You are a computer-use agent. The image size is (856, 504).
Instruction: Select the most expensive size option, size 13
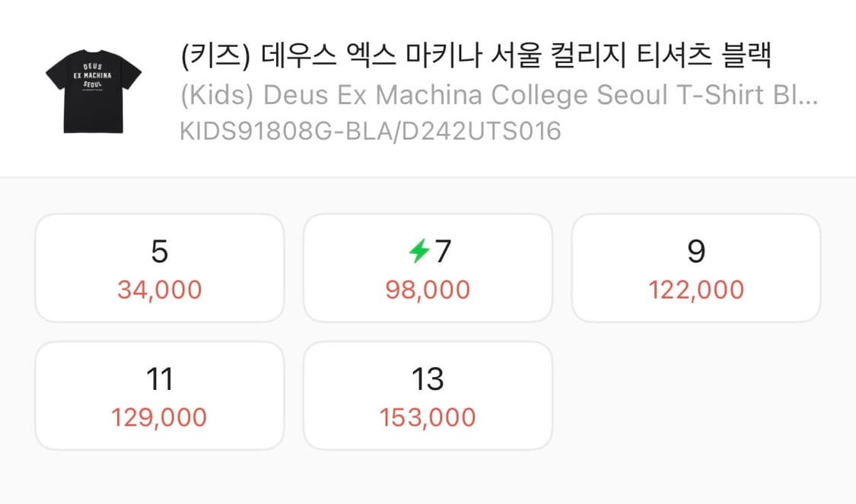[428, 395]
